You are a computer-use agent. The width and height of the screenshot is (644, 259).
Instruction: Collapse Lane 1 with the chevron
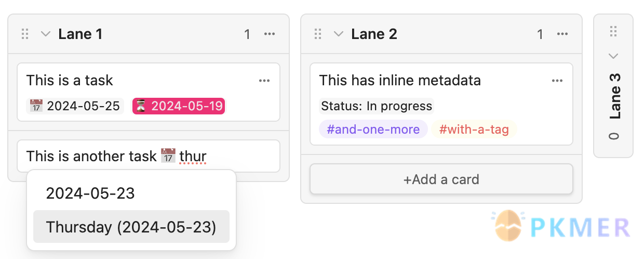tap(46, 34)
